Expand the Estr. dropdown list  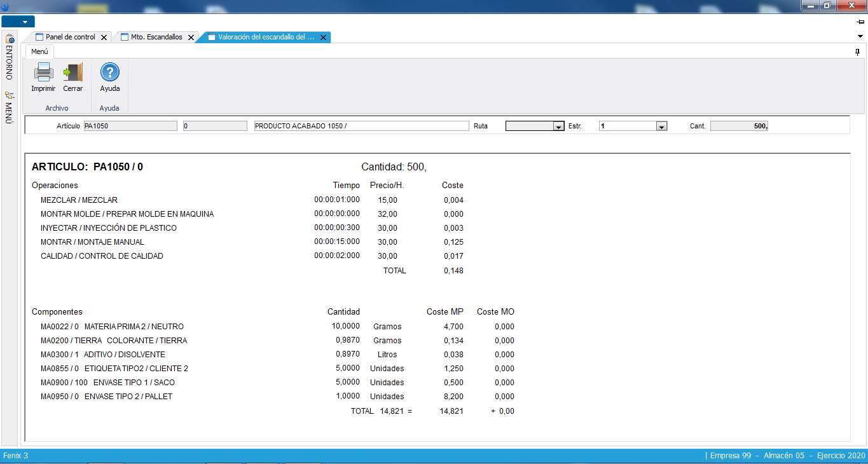pyautogui.click(x=661, y=126)
